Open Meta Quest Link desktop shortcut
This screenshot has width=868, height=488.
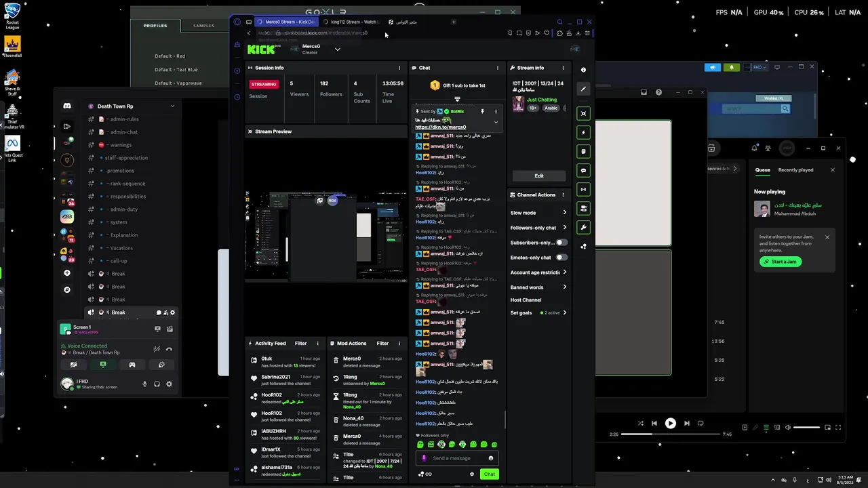point(12,148)
